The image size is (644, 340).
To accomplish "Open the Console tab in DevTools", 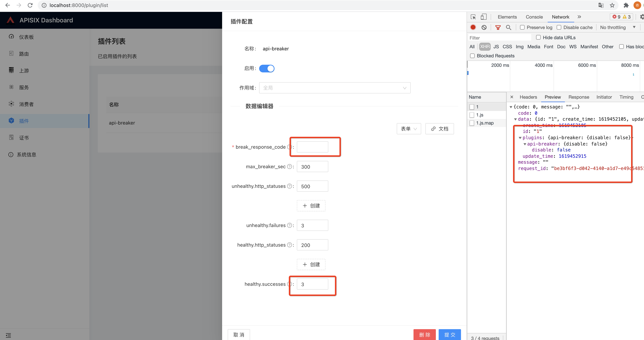I will (534, 17).
